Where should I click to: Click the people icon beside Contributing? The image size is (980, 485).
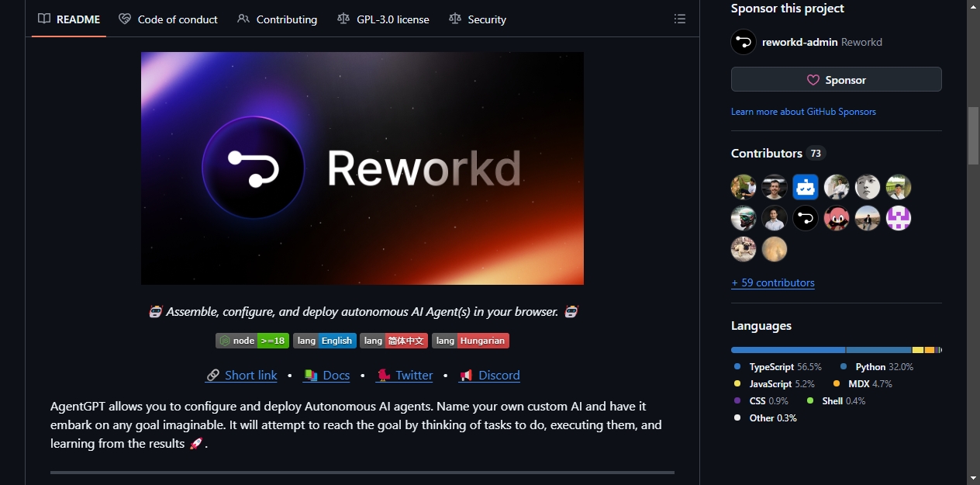click(243, 19)
